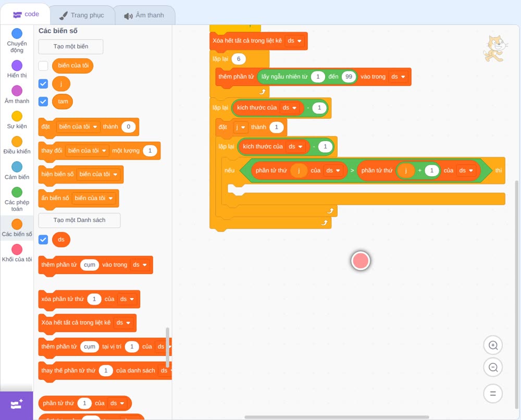This screenshot has height=420, width=521.
Task: Open the ds dropdown in 'xóa phần tử thứ' block
Action: tap(127, 299)
